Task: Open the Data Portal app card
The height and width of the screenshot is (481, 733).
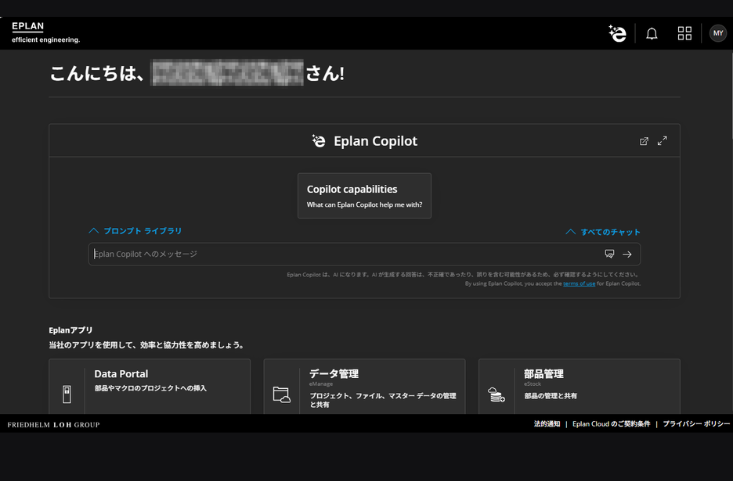Action: [150, 387]
